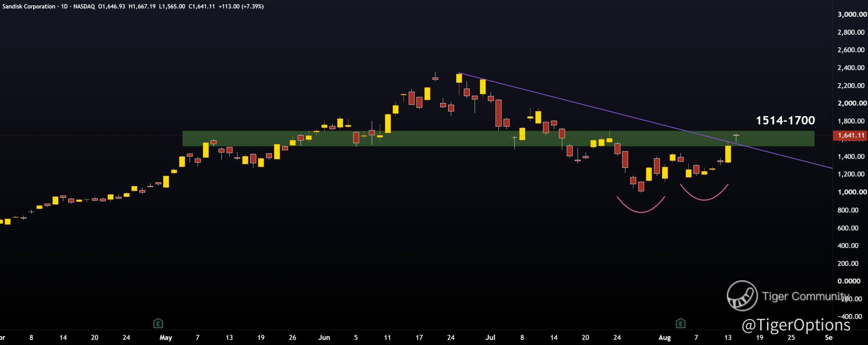The height and width of the screenshot is (345, 868).
Task: Open the earnings marker near May
Action: 158,323
